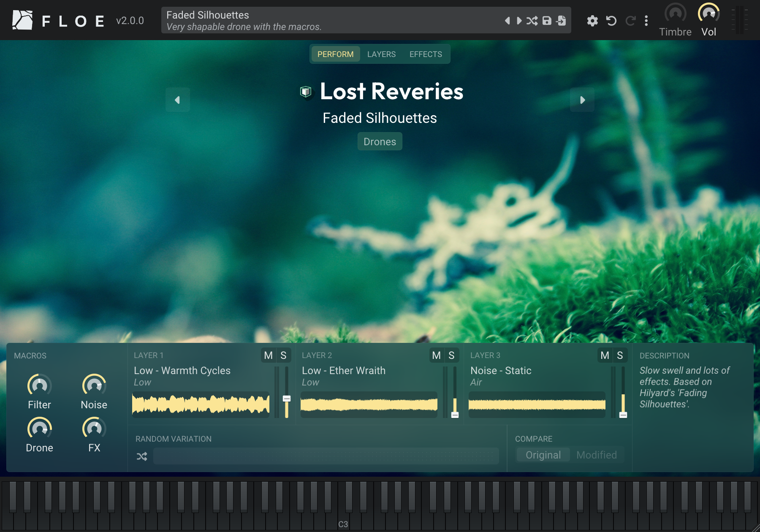Mute Layer 3
The height and width of the screenshot is (532, 760).
coord(605,356)
